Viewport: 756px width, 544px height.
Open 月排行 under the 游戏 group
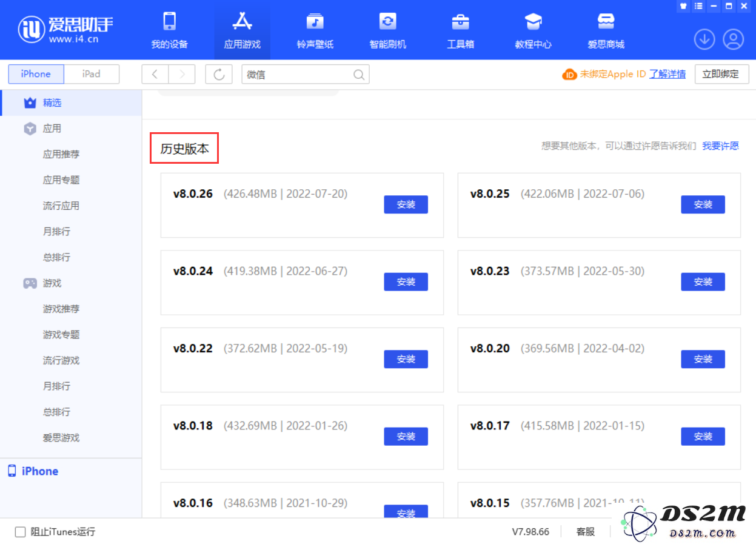pyautogui.click(x=57, y=386)
